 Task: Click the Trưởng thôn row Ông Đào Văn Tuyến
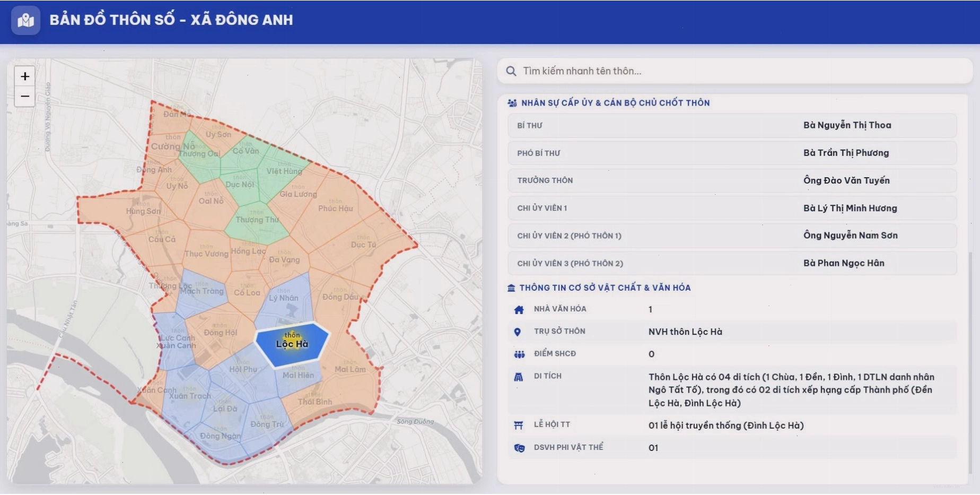(732, 180)
